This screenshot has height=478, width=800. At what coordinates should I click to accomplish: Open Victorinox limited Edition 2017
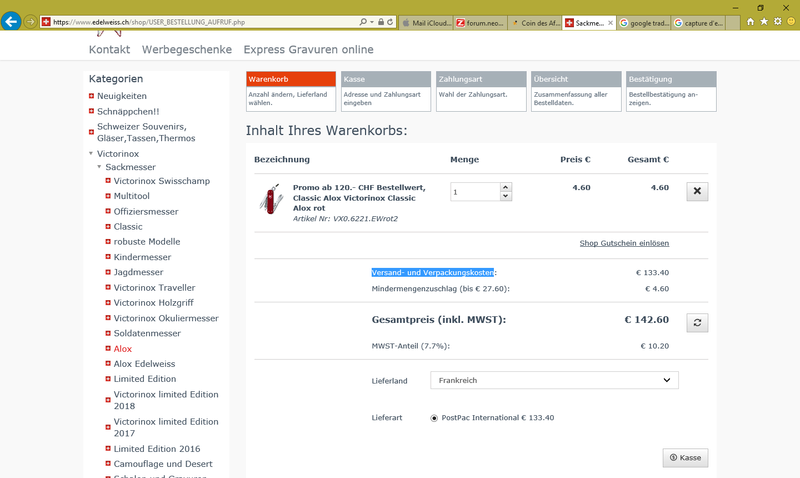166,427
